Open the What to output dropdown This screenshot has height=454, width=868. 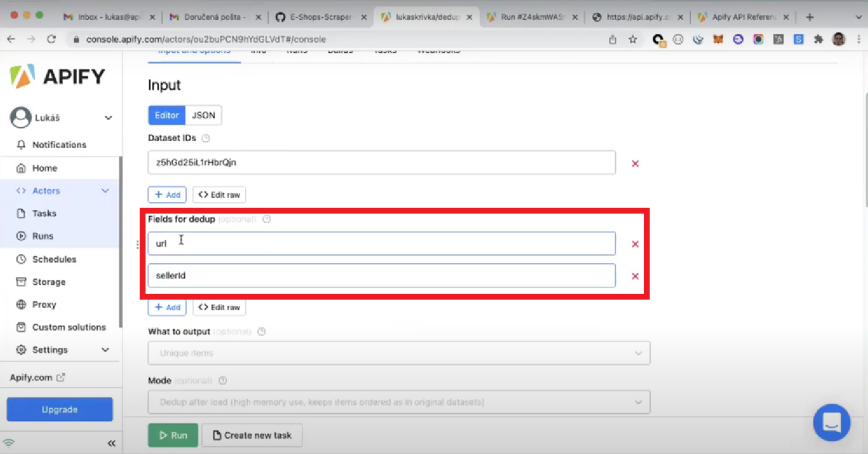[x=399, y=353]
